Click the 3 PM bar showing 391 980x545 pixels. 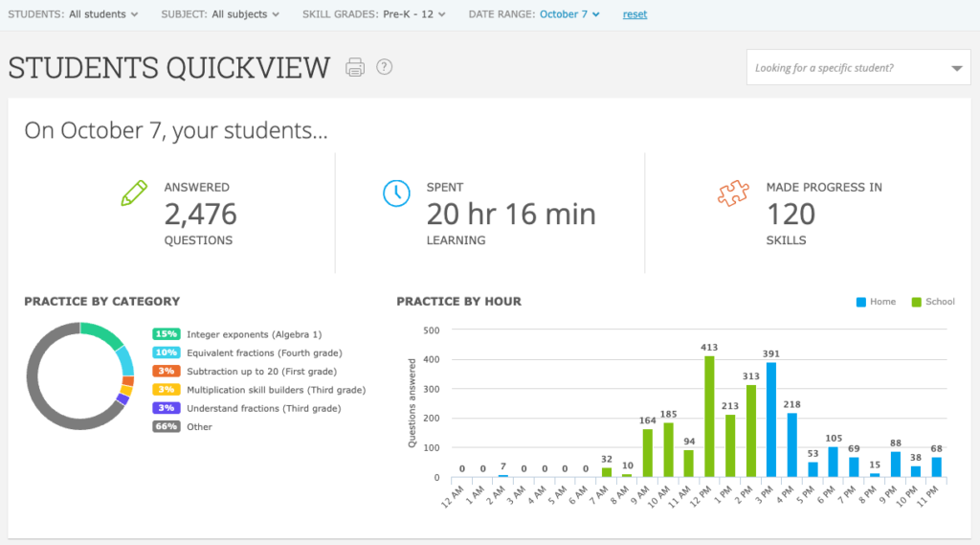click(771, 420)
